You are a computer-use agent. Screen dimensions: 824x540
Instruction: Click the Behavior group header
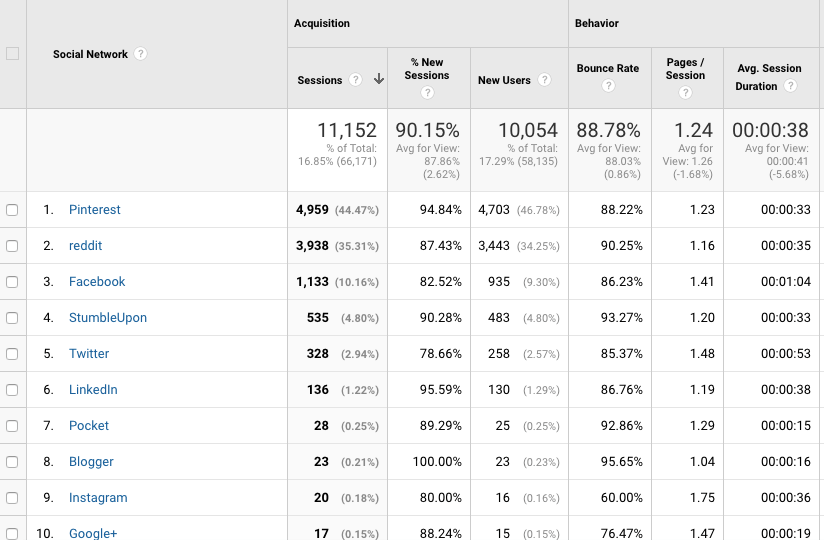point(596,23)
